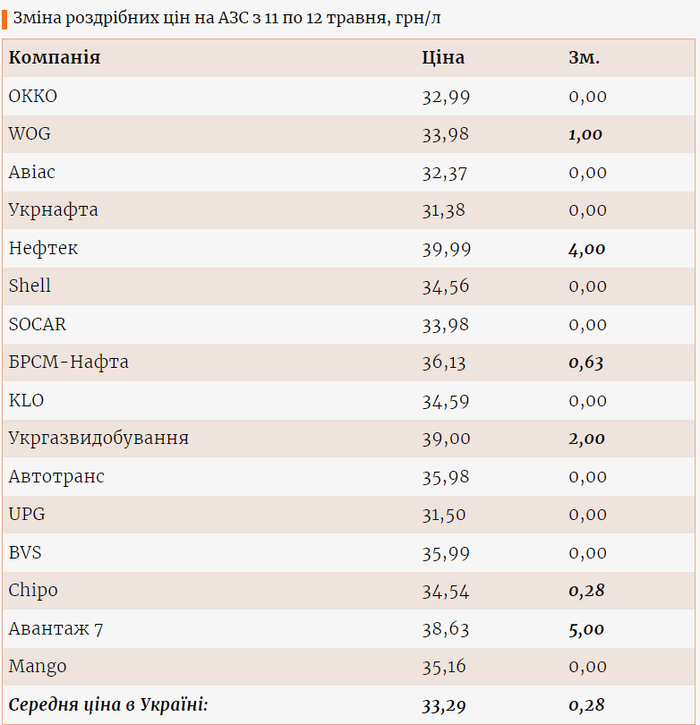Viewport: 700px width, 725px height.
Task: Click the Ціна column header
Action: point(443,58)
